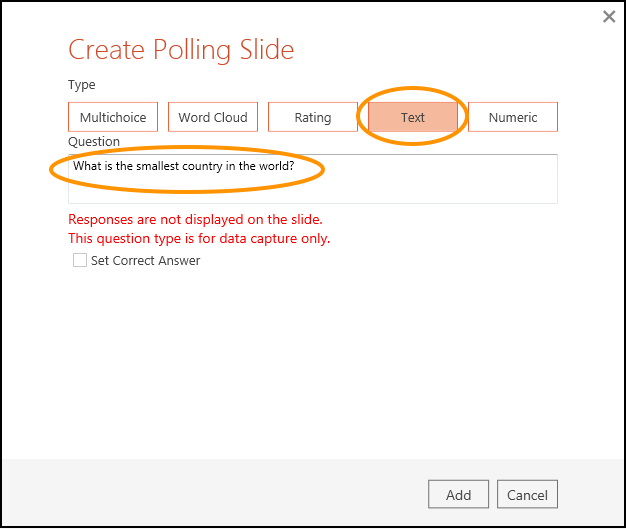
Task: Select the Multichoice poll type
Action: point(113,117)
